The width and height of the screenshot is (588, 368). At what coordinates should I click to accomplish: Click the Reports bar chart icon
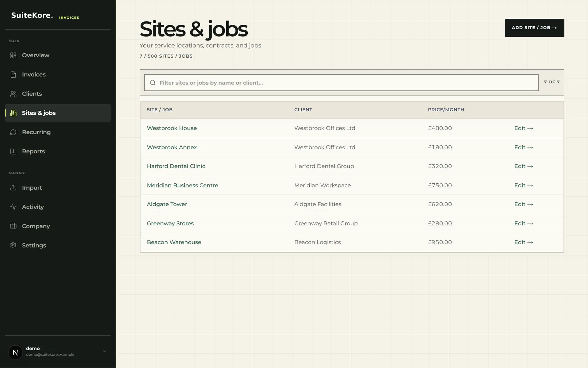click(13, 151)
